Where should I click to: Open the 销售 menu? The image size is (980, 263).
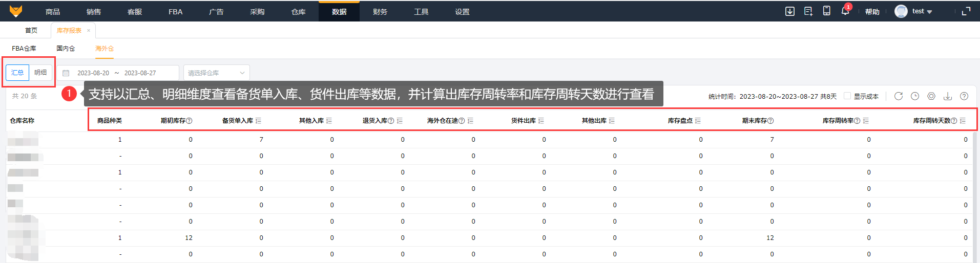94,11
